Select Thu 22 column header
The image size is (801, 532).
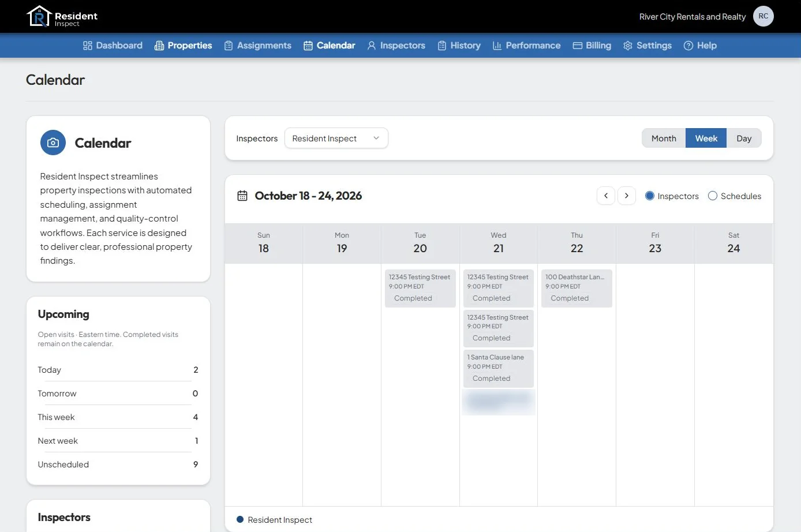pos(577,243)
